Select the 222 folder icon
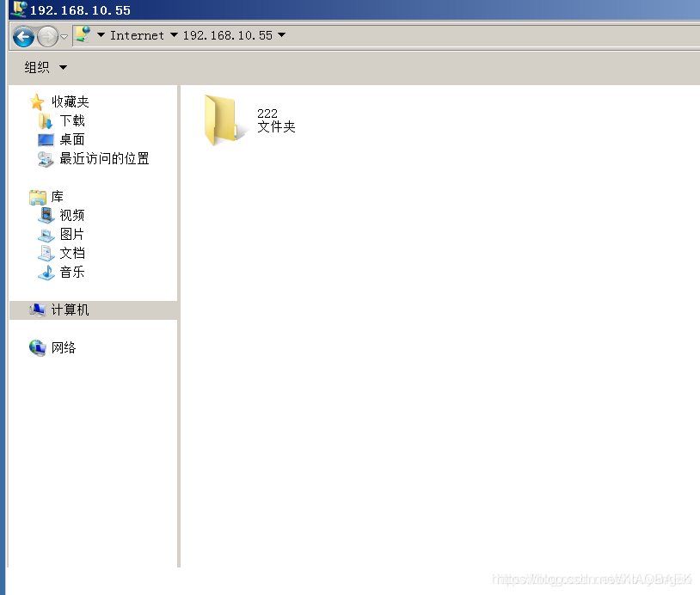The width and height of the screenshot is (700, 595). 225,120
